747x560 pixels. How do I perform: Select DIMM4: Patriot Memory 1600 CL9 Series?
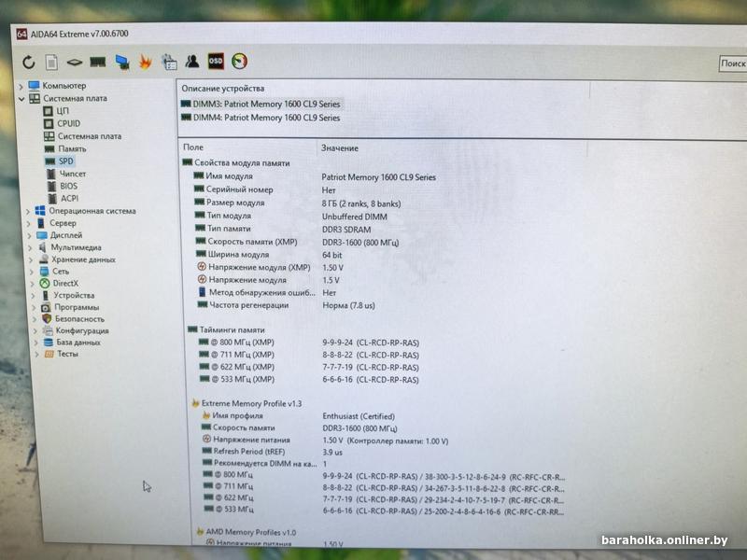261,118
